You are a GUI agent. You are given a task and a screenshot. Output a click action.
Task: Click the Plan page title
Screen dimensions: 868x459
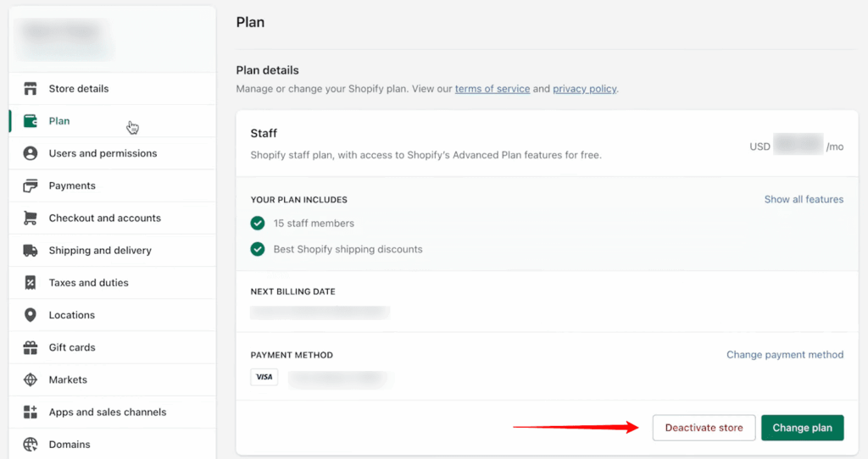click(250, 22)
